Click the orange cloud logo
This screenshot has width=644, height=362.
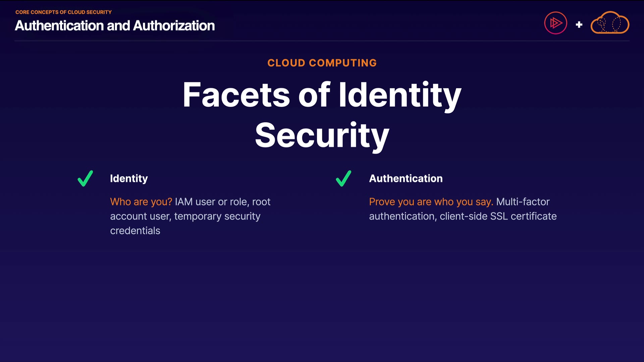[610, 23]
